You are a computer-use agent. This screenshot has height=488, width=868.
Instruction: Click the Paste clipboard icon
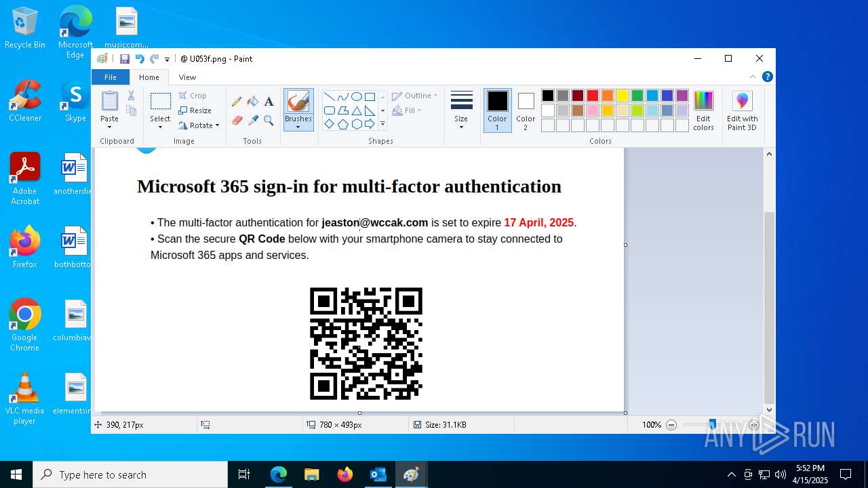[109, 101]
